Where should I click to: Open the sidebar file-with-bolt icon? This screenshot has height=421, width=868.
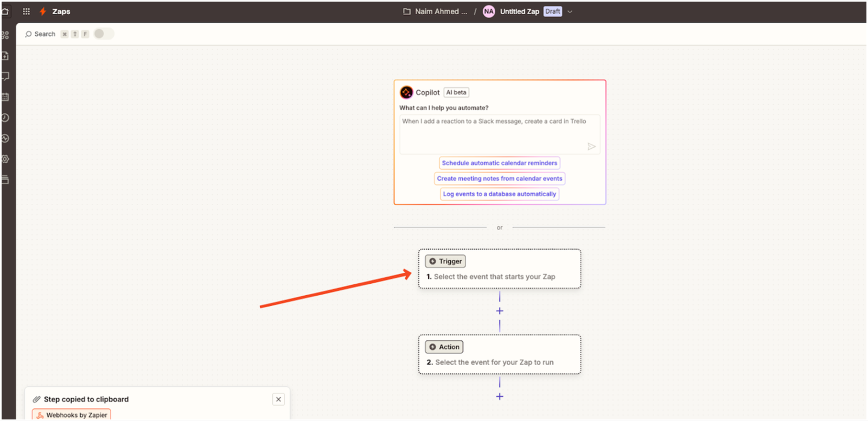coord(5,56)
